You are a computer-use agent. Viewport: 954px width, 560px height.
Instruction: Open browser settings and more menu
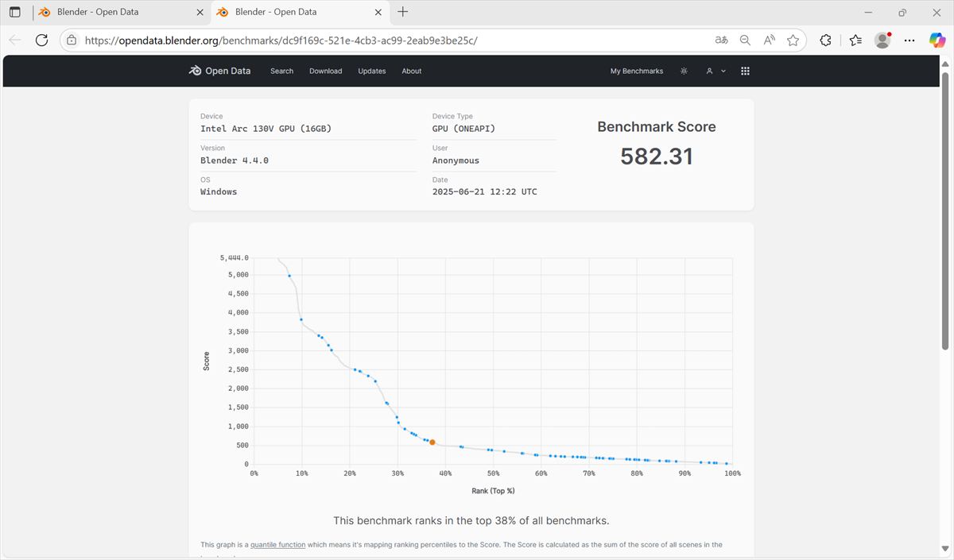pos(911,40)
